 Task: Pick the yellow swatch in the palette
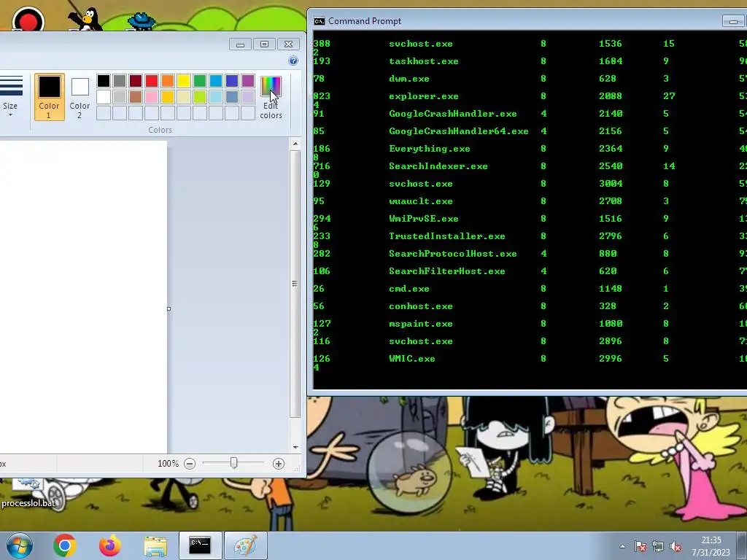(x=184, y=81)
